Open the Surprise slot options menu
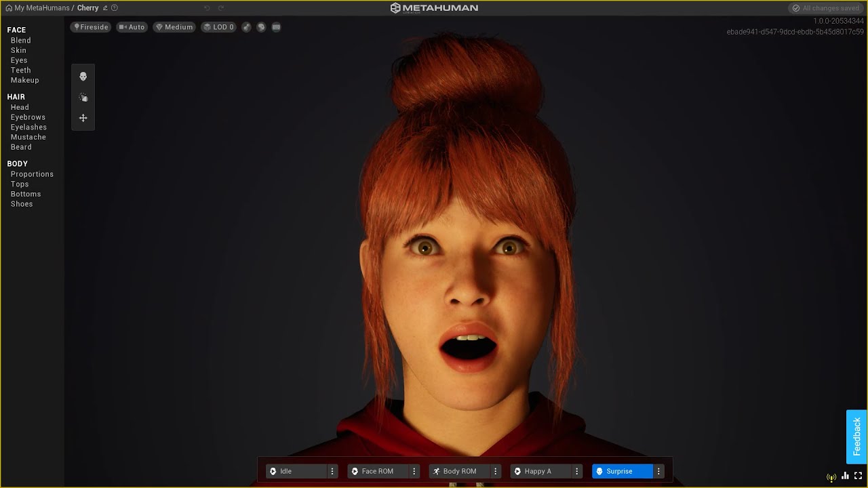Screen dimensions: 868x488 coord(658,471)
